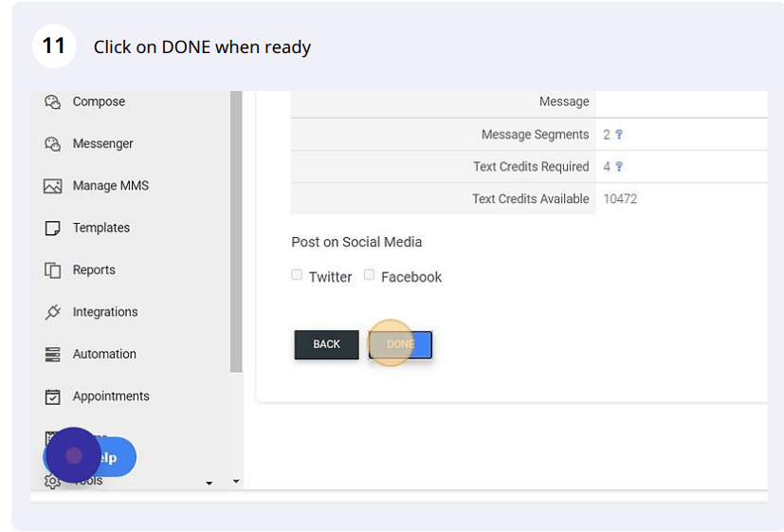The width and height of the screenshot is (784, 532).
Task: Open the Reports section
Action: 94,270
